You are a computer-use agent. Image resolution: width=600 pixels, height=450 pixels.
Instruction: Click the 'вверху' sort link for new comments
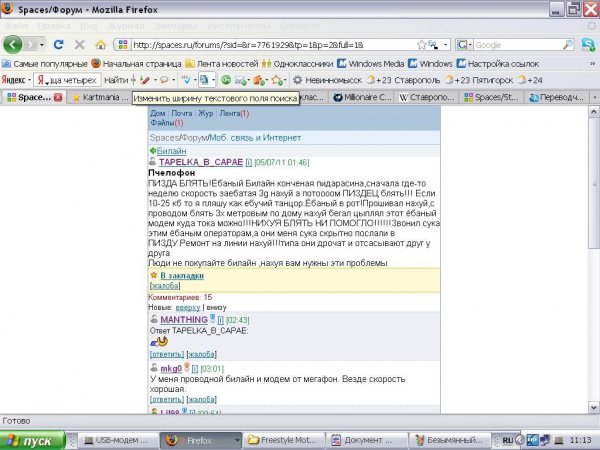(x=188, y=307)
